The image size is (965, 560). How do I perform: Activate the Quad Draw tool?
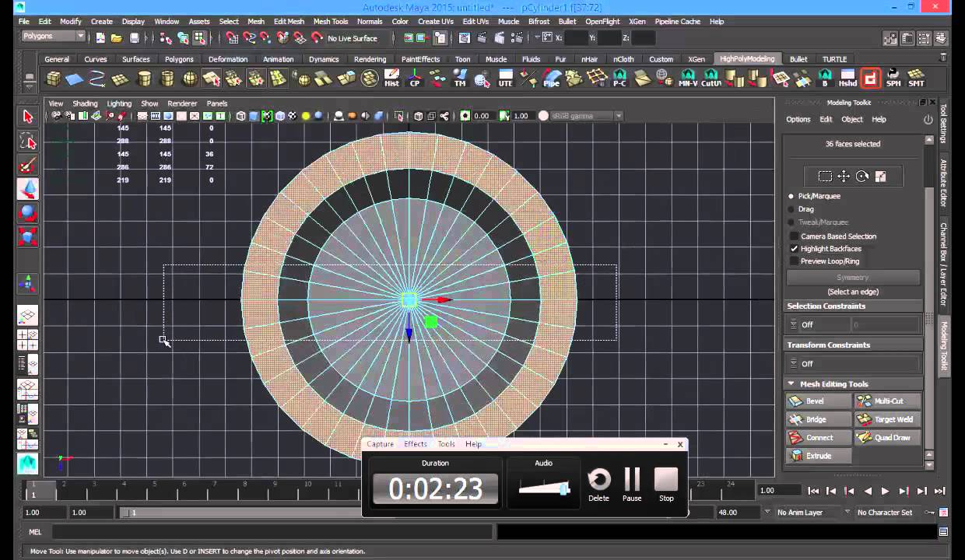887,438
